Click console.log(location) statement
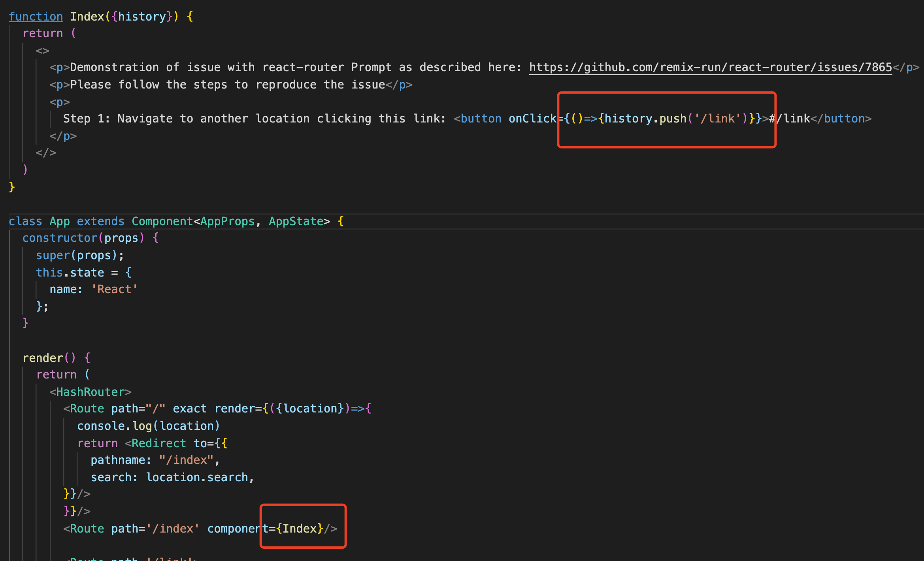924x561 pixels. pos(148,426)
